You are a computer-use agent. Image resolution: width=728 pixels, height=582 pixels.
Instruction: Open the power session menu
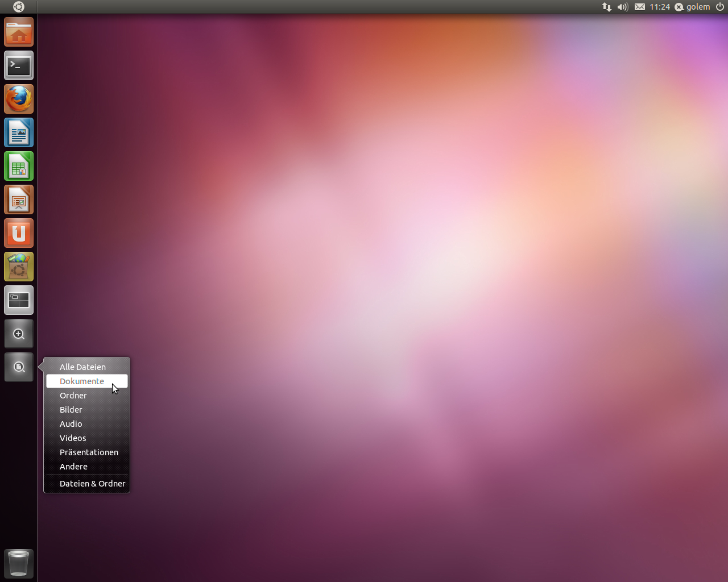coord(720,7)
